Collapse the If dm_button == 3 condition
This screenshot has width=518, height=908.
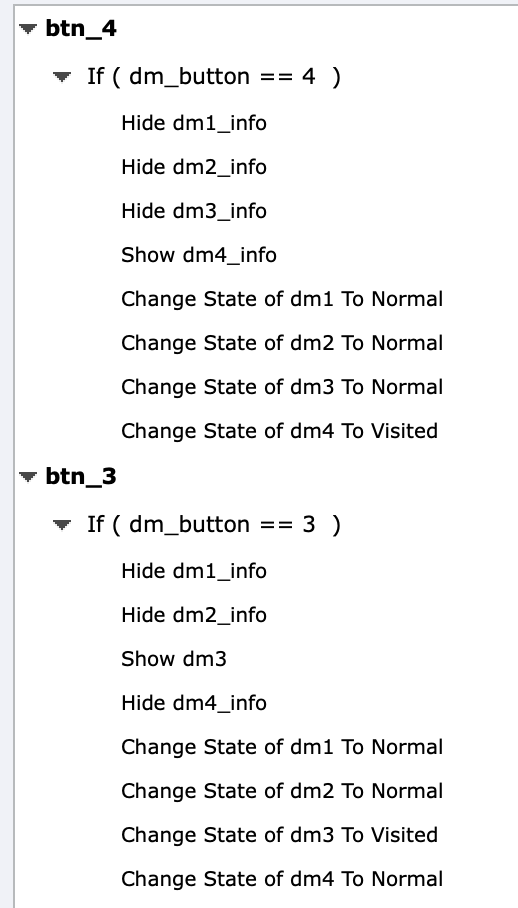(62, 524)
